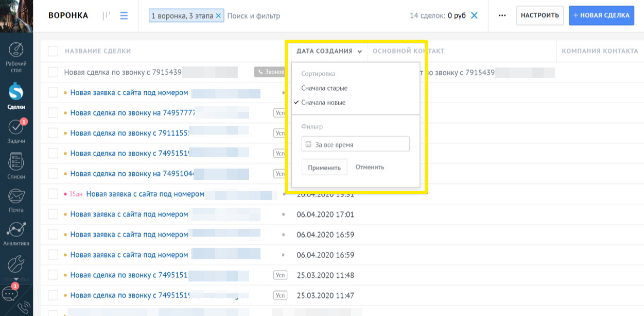644x316 pixels.
Task: Open the chat icon with notification badge
Action: pos(10,293)
